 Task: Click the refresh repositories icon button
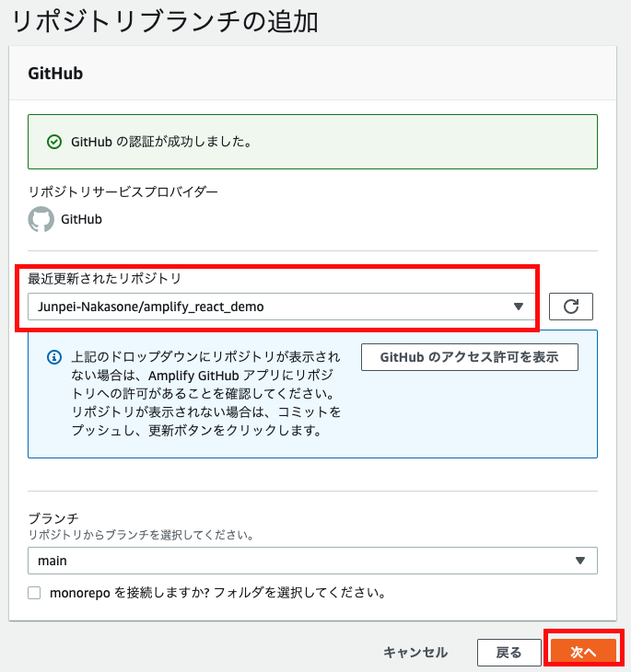(x=570, y=307)
